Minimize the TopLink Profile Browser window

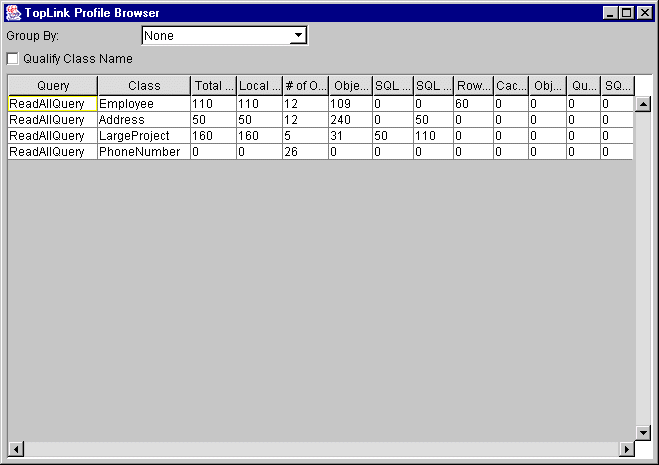click(x=610, y=13)
